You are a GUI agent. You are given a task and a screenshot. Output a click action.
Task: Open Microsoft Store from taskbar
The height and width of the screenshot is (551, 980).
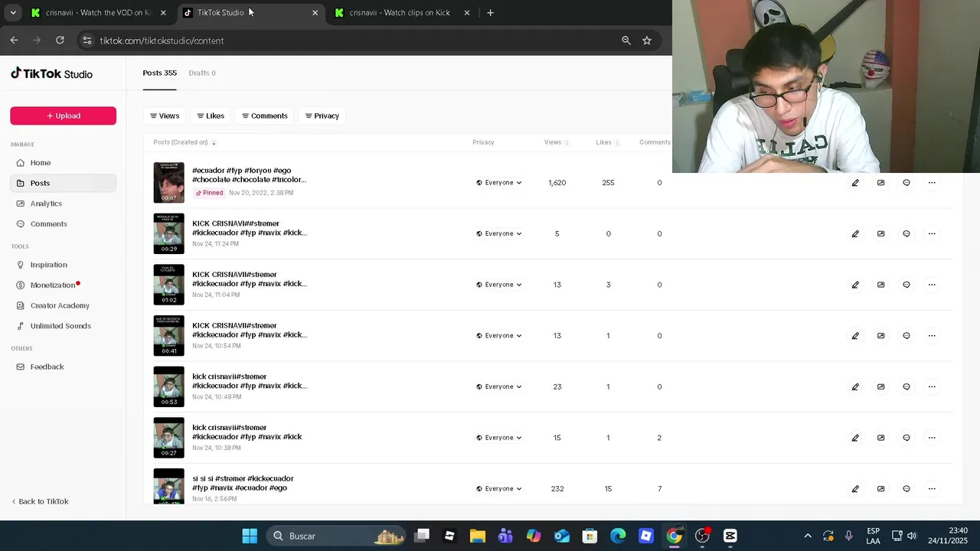(590, 536)
